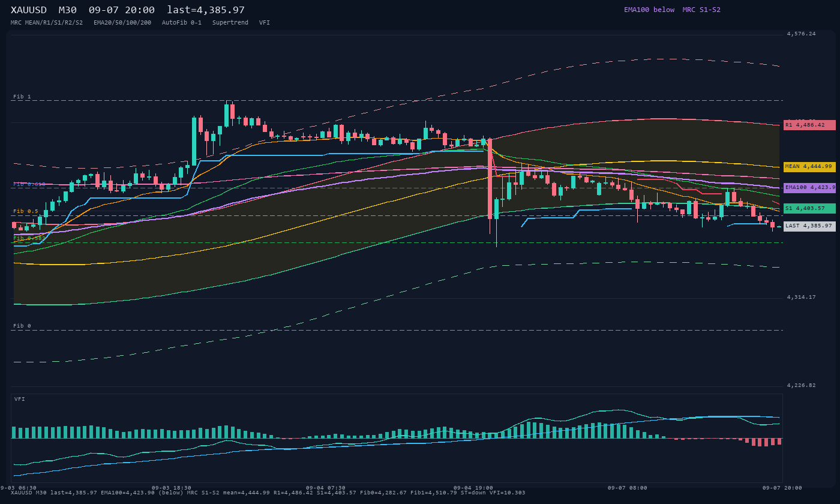Viewport: 840px width, 504px height.
Task: Click the S1 4,403.57 price tag
Action: 809,208
